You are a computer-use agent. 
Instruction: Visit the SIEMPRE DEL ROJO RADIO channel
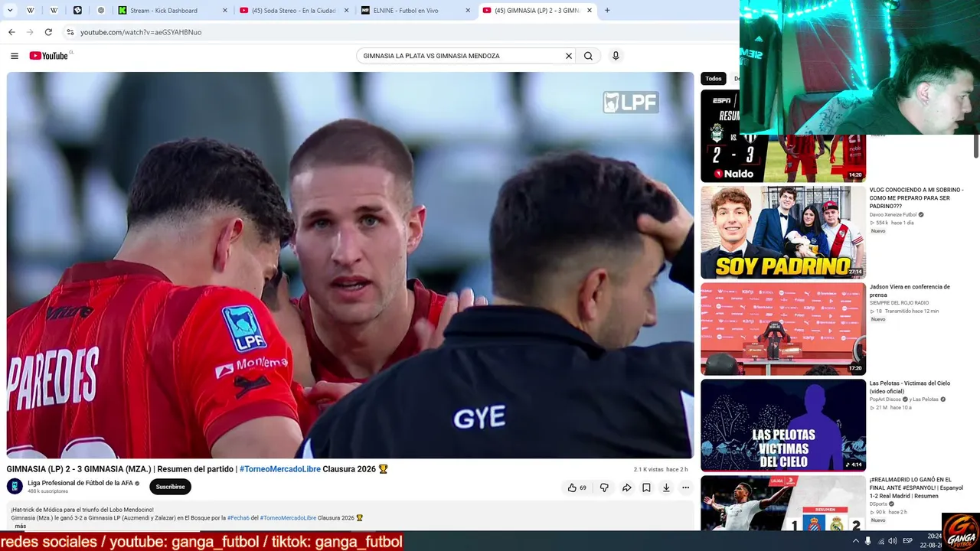900,303
